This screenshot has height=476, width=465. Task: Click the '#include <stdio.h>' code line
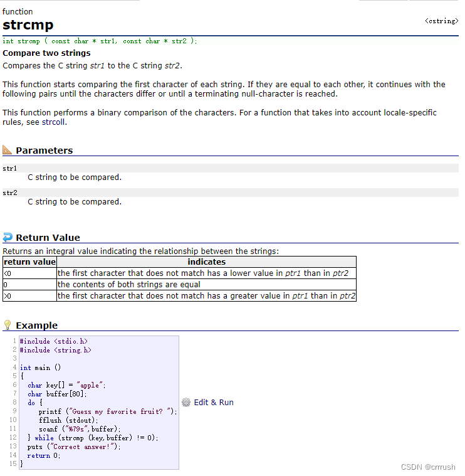(x=54, y=341)
